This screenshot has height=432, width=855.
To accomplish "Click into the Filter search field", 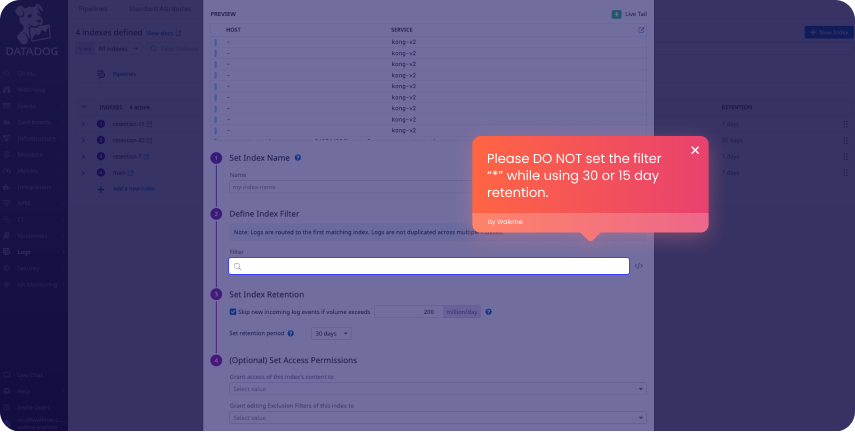I will [x=430, y=266].
